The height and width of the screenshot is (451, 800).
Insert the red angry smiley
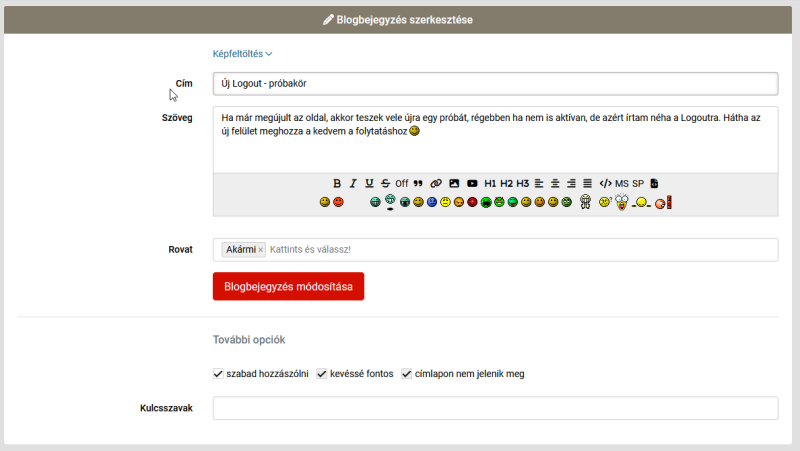(x=338, y=202)
